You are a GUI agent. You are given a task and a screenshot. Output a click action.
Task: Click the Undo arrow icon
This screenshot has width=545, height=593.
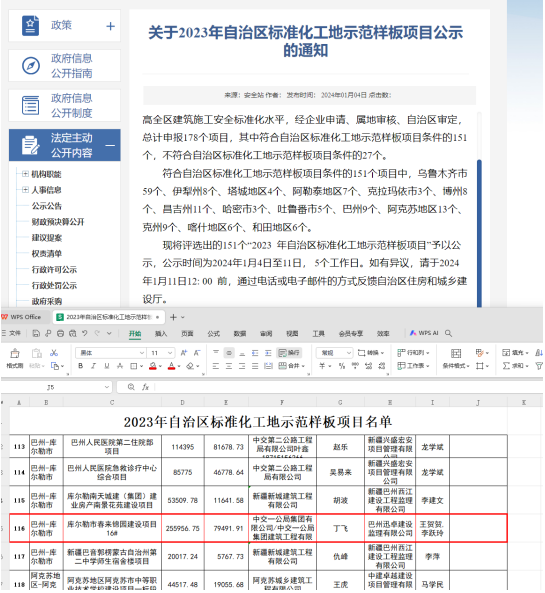(x=85, y=334)
